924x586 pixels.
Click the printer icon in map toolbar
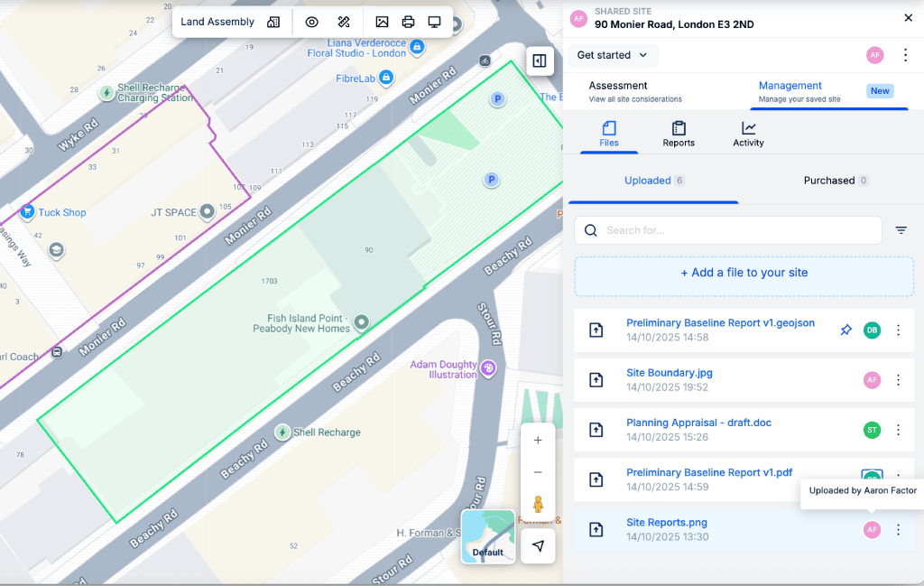tap(409, 22)
